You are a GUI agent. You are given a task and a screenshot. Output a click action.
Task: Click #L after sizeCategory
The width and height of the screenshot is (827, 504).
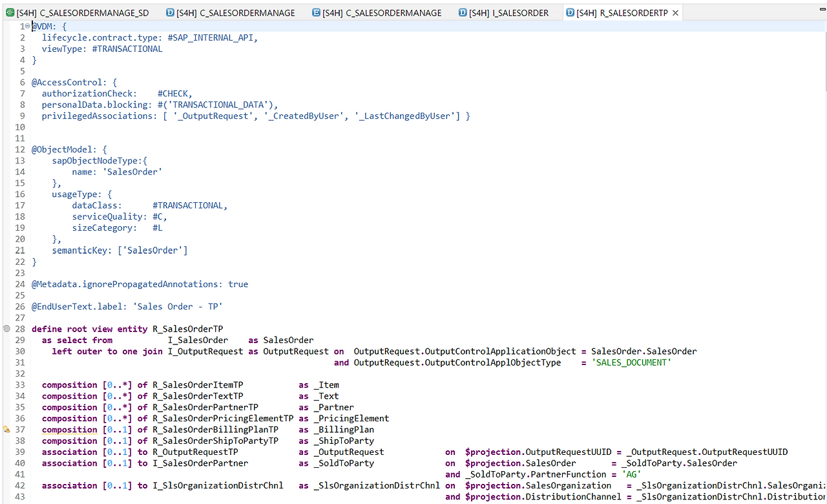[158, 228]
